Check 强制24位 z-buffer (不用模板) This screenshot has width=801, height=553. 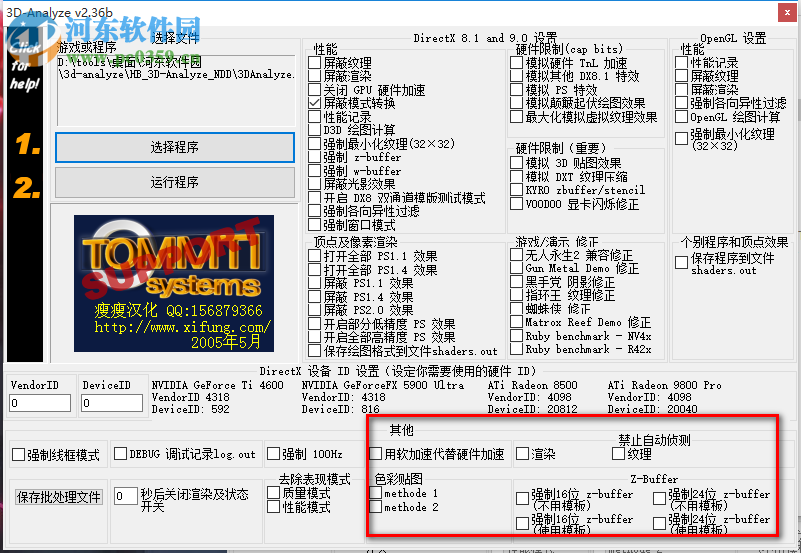pyautogui.click(x=659, y=498)
